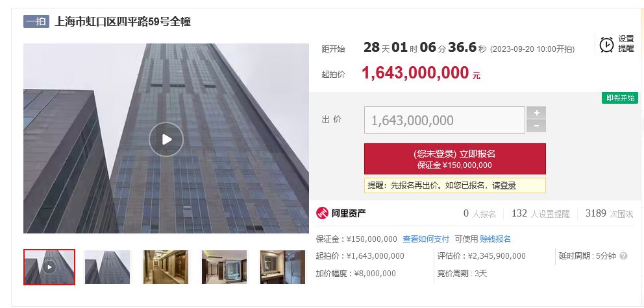Click the listing title 上海市虹口区四平路59号全幢

pyautogui.click(x=123, y=21)
